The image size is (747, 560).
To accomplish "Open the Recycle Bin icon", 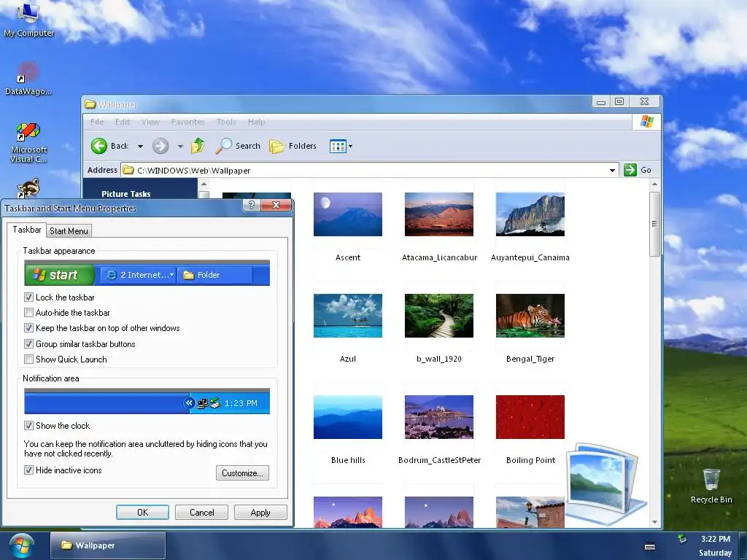I will (711, 486).
